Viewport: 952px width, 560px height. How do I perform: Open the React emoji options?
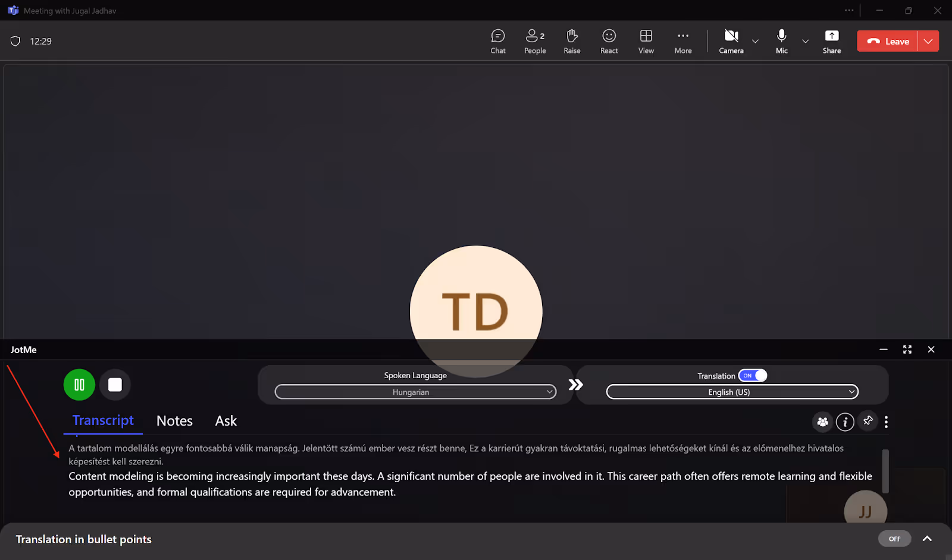point(609,42)
